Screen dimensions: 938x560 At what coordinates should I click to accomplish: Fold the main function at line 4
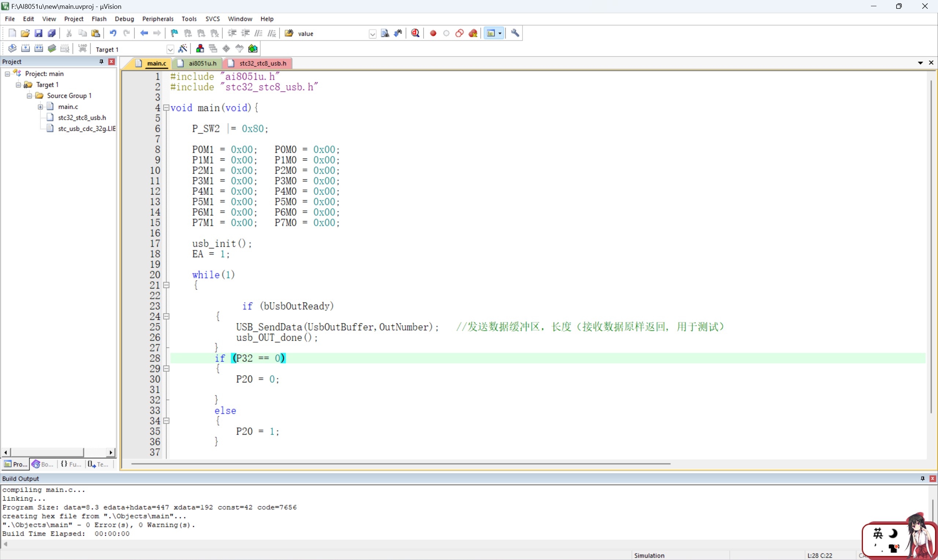pyautogui.click(x=166, y=108)
